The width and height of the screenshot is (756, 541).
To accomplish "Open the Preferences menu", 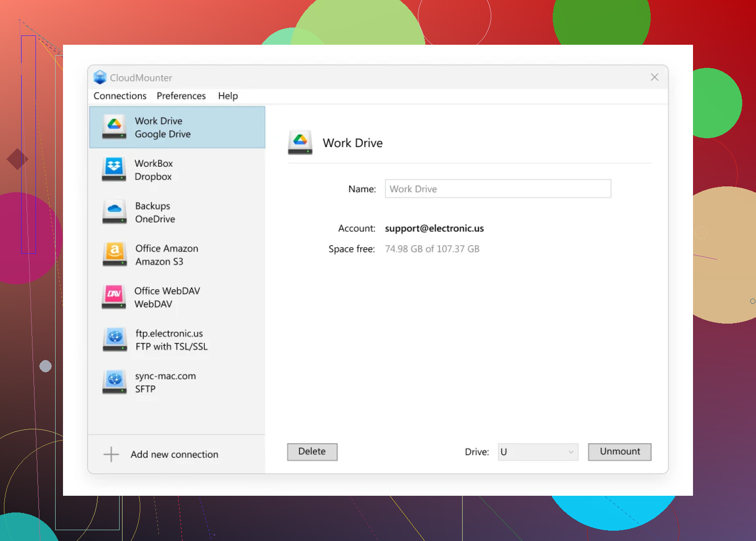I will [x=181, y=96].
